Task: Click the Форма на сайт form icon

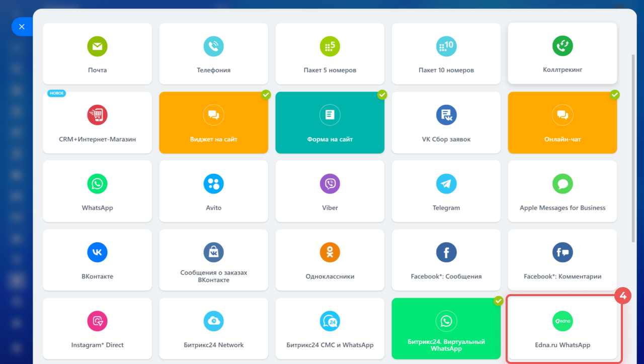Action: [x=330, y=115]
